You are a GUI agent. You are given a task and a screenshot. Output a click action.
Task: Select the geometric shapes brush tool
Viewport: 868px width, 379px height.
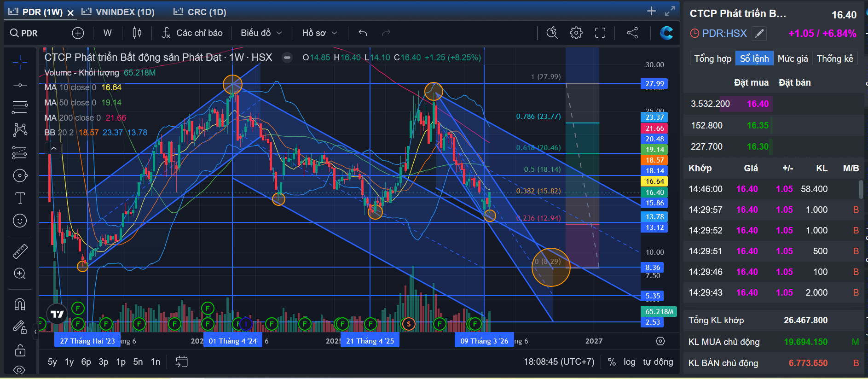click(20, 175)
